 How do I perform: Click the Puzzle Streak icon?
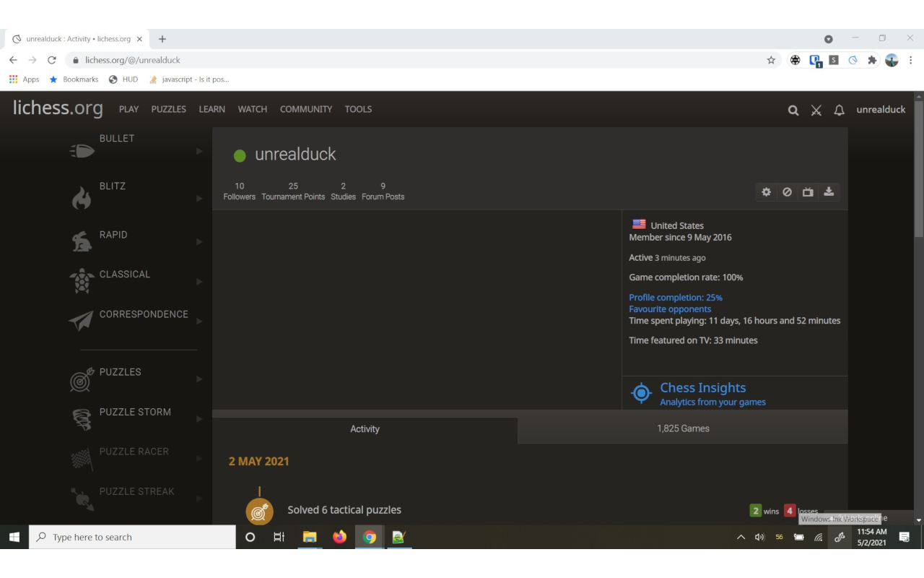point(82,499)
